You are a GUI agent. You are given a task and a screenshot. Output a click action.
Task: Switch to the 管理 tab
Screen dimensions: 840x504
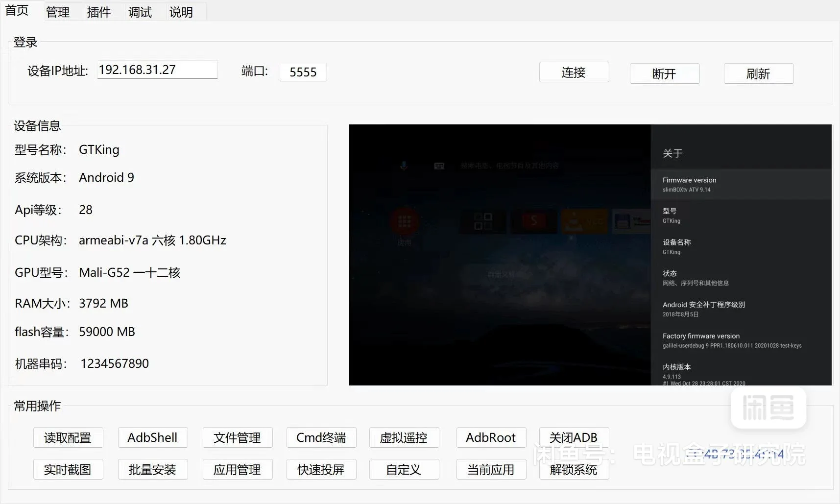(58, 12)
